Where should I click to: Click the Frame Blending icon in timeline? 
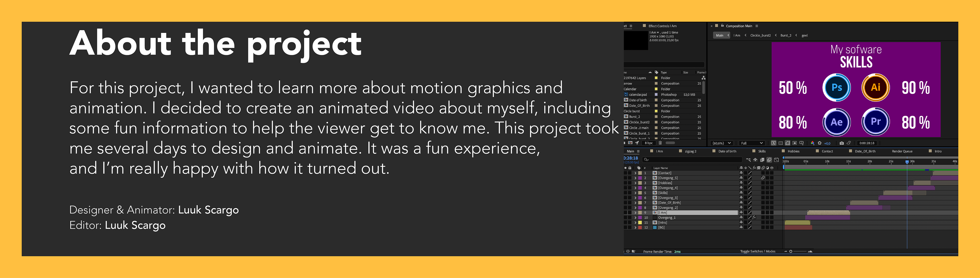[x=762, y=160]
